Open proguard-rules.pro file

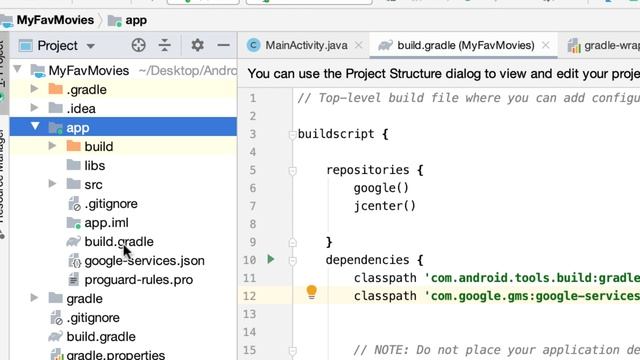pos(138,280)
